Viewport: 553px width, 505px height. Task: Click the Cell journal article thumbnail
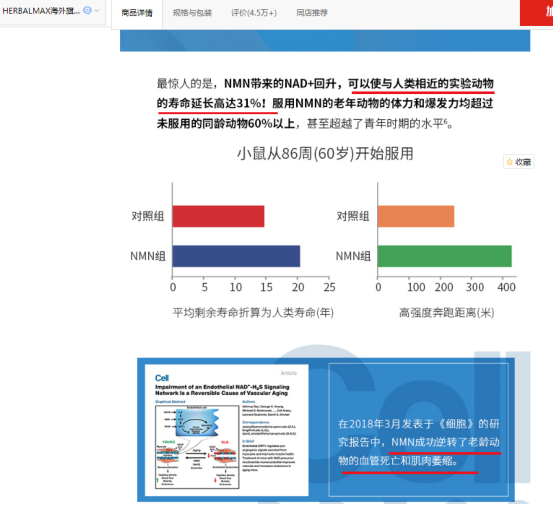[x=226, y=430]
